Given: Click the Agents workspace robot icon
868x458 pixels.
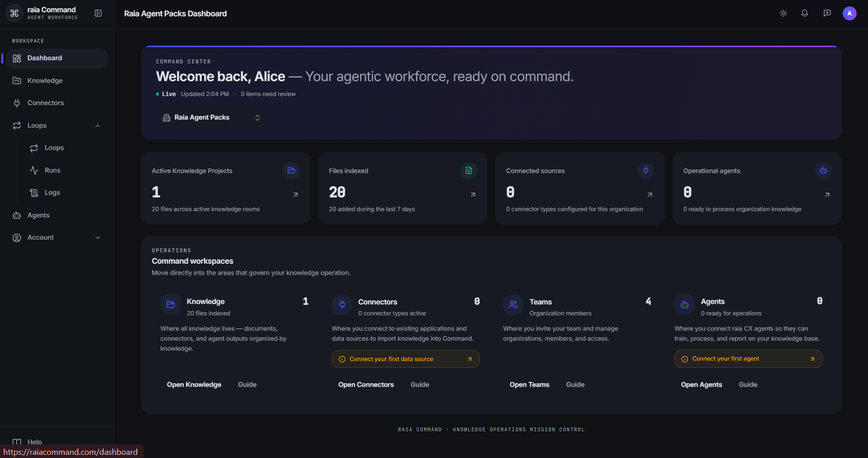Looking at the screenshot, I should coord(685,304).
